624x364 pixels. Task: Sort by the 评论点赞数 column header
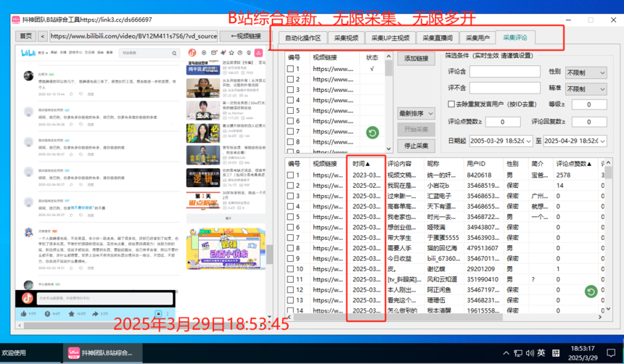pyautogui.click(x=574, y=163)
